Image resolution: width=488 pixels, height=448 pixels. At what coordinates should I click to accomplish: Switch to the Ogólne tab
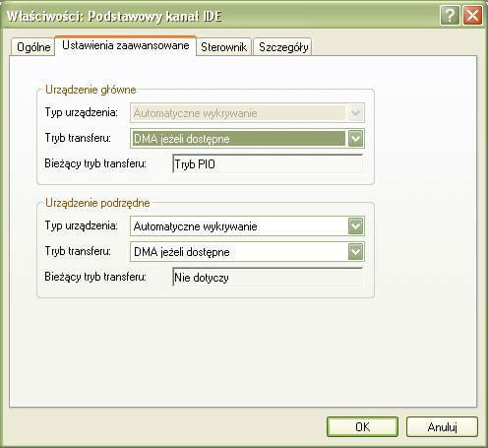coord(33,47)
